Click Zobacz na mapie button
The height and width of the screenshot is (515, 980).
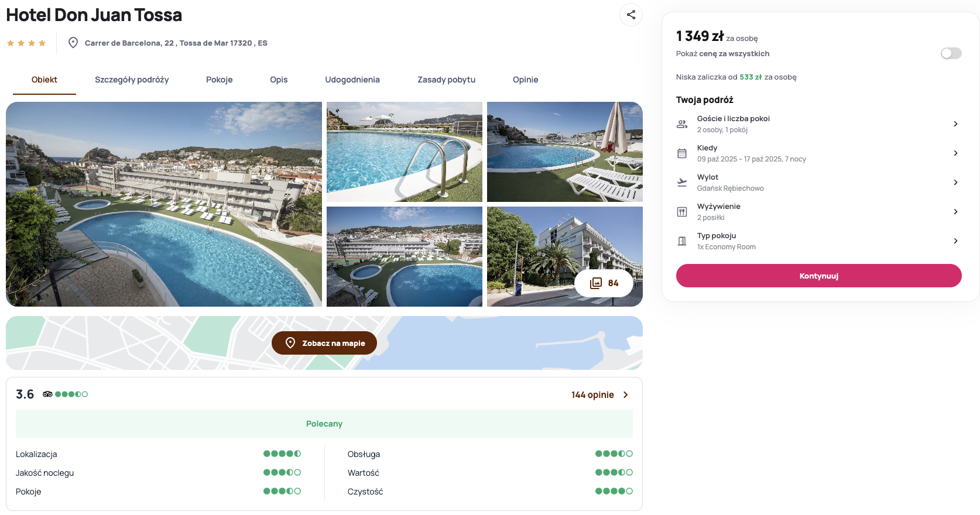point(324,343)
